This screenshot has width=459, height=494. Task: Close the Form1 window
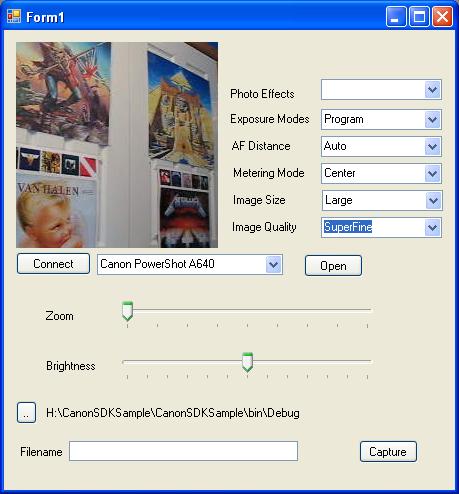[443, 16]
